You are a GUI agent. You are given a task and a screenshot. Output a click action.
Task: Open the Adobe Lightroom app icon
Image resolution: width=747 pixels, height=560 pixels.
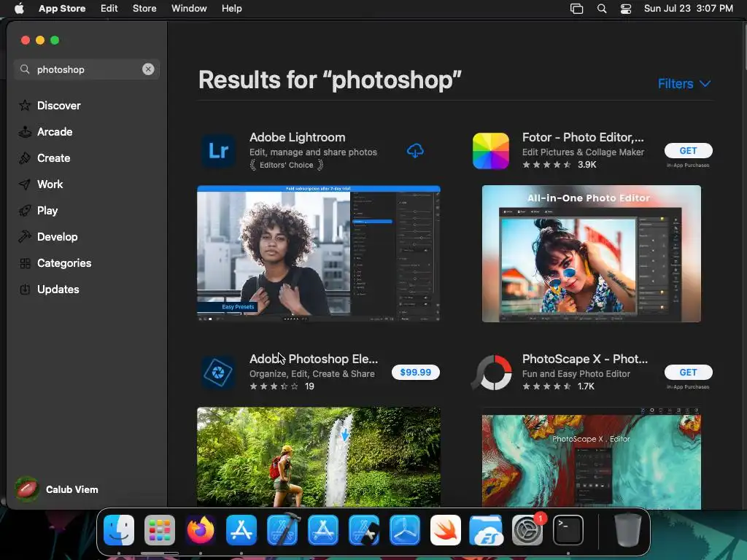pyautogui.click(x=218, y=151)
